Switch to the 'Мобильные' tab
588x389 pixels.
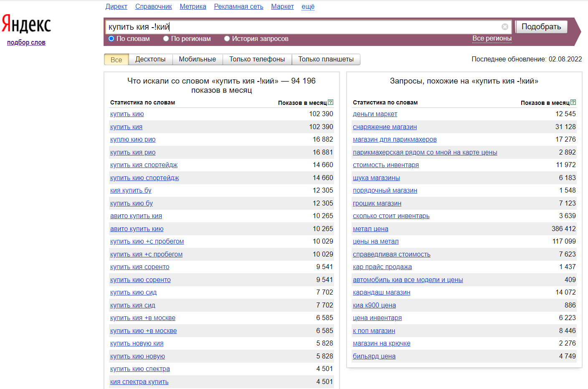pyautogui.click(x=197, y=59)
